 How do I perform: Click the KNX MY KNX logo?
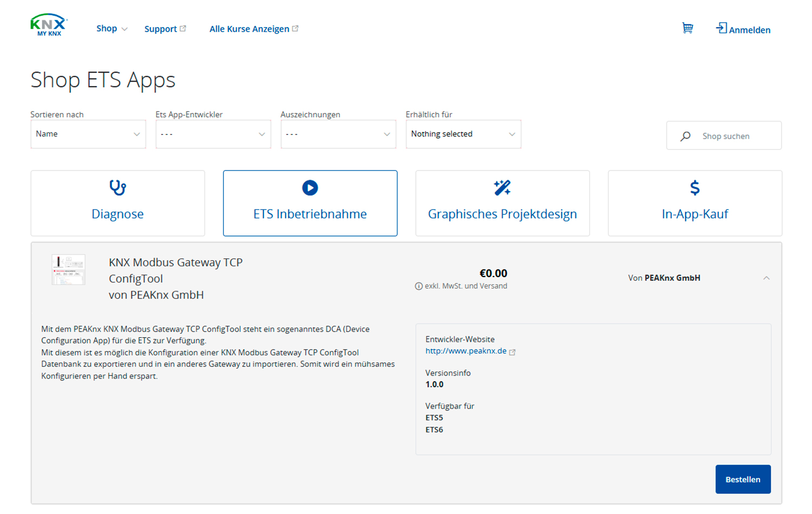(49, 25)
